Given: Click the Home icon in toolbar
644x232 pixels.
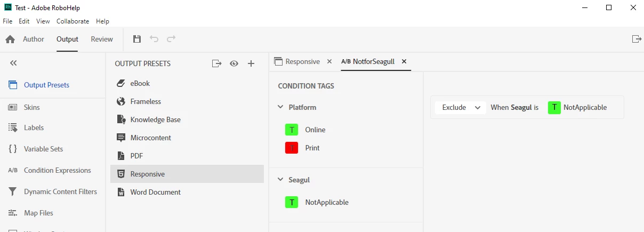Looking at the screenshot, I should pos(10,39).
